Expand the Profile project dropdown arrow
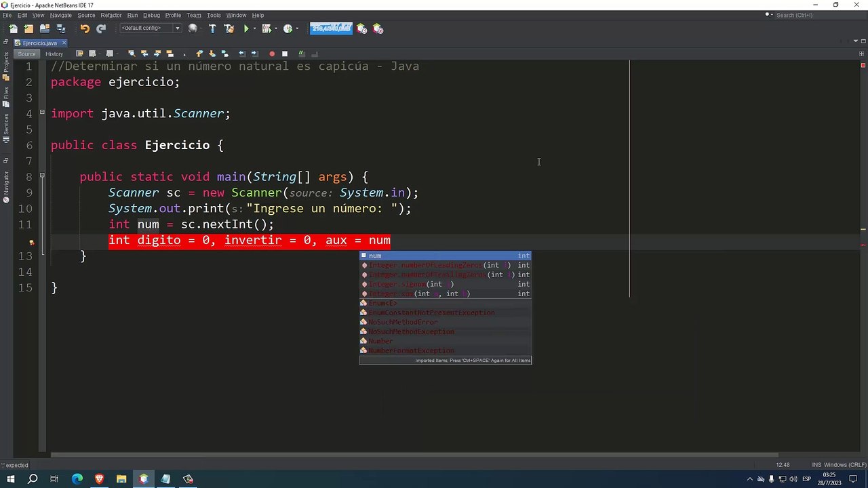Viewport: 868px width, 488px height. 297,29
